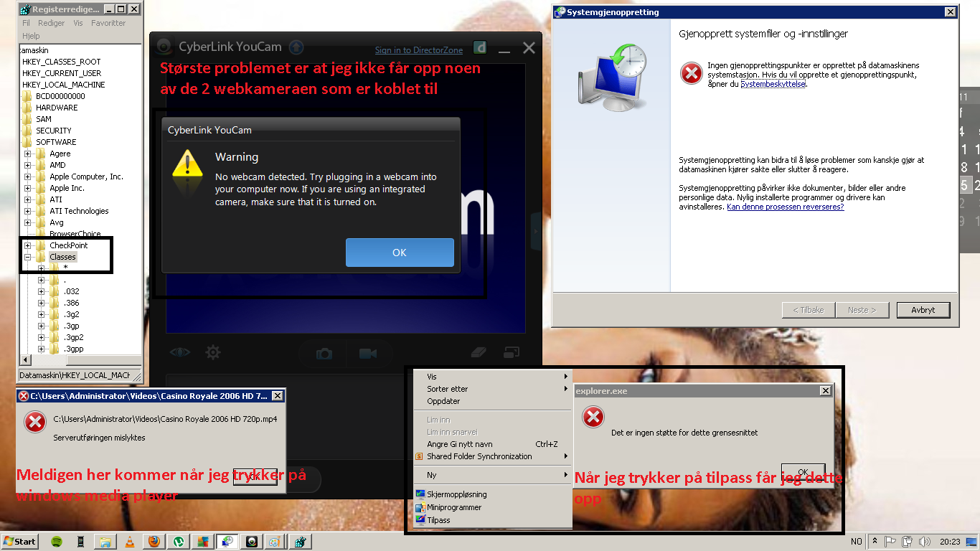The height and width of the screenshot is (551, 980).
Task: Expand the Apple Computer, Inc. key
Action: pyautogui.click(x=28, y=176)
